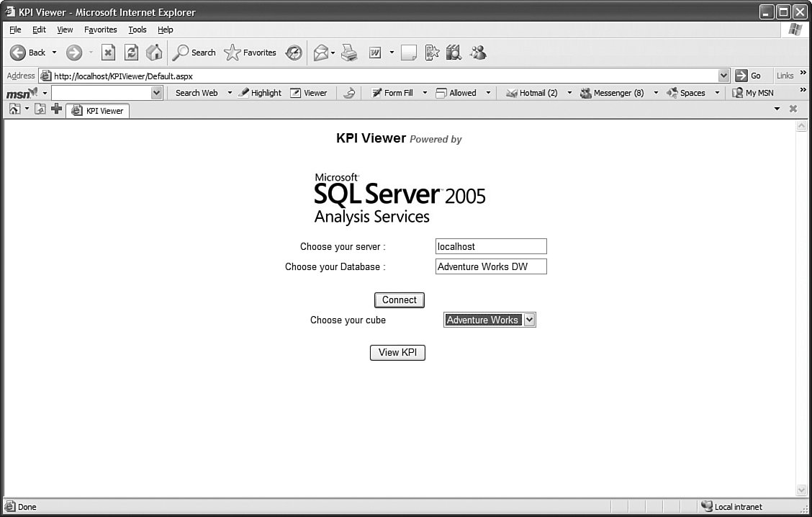812x517 pixels.
Task: Open the Back history dropdown arrow
Action: click(x=55, y=53)
